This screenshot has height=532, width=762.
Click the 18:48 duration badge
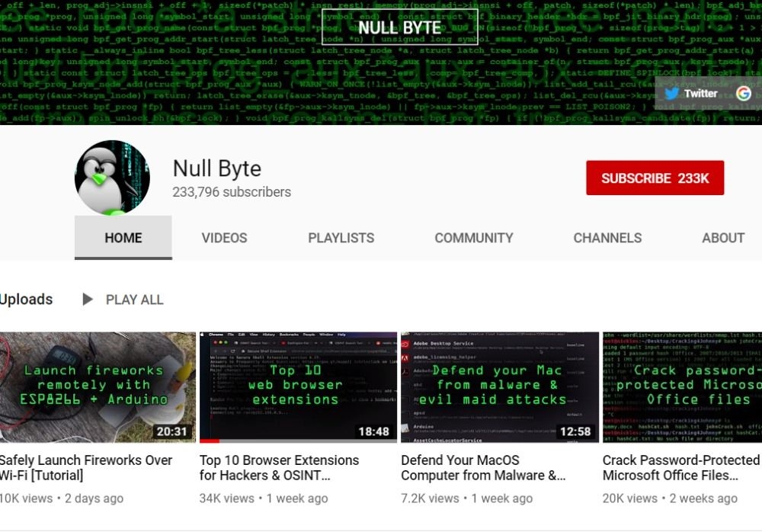point(373,431)
